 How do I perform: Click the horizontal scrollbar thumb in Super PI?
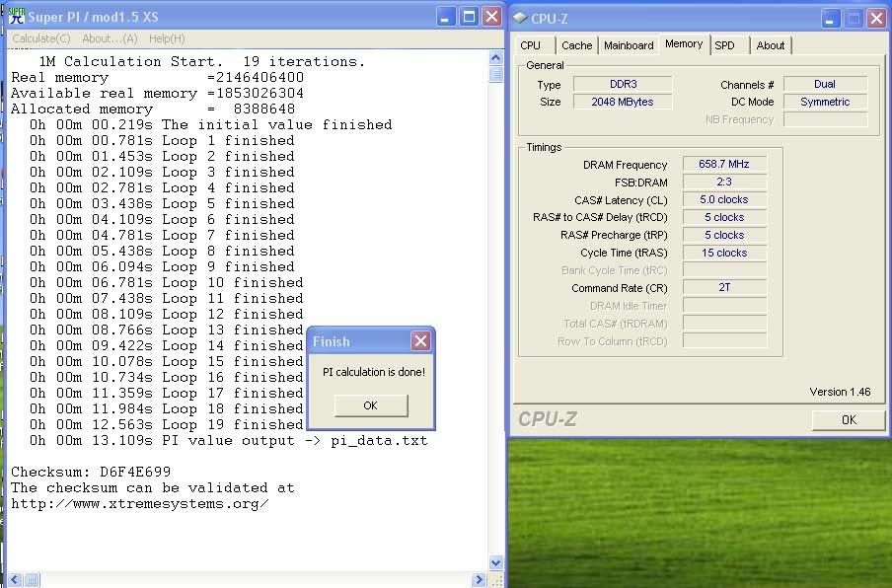32,579
